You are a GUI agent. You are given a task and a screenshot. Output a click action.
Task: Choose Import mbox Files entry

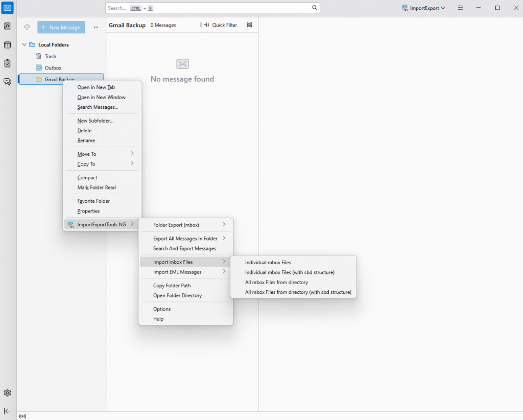(x=186, y=262)
